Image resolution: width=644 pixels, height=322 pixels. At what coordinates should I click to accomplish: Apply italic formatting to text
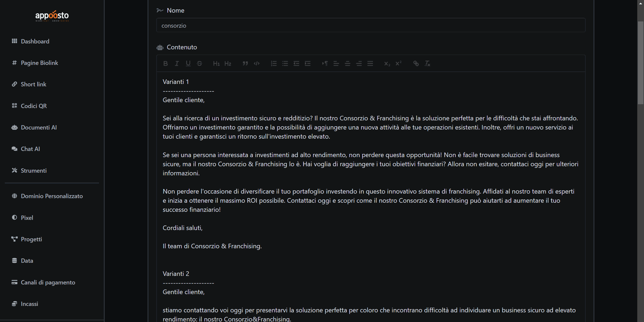click(x=177, y=64)
